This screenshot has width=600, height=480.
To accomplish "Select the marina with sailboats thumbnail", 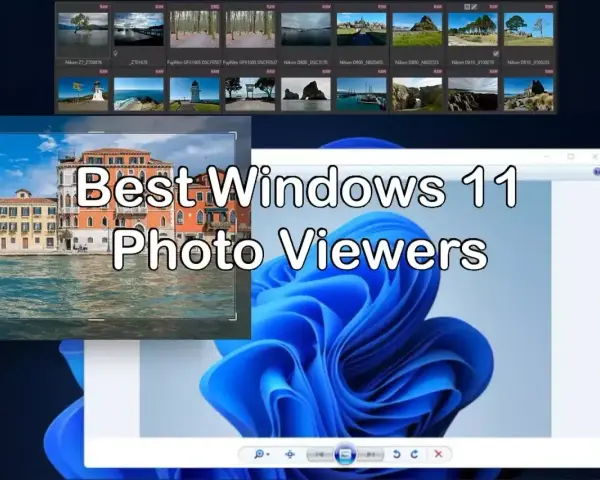I will 362,94.
